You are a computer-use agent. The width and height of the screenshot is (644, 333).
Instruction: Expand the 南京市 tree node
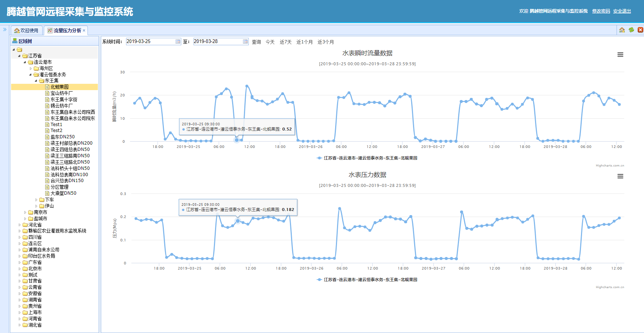tap(25, 212)
